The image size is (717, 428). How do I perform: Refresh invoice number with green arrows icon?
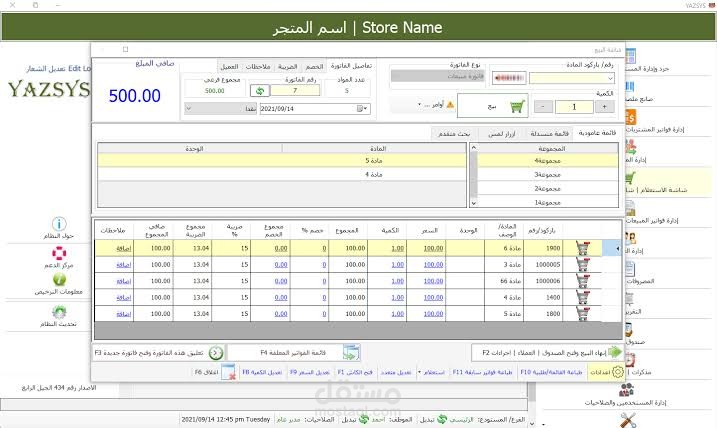[x=260, y=91]
